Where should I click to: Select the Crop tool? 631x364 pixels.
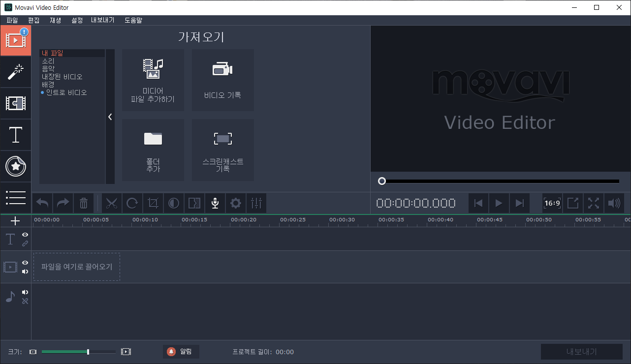pos(153,203)
